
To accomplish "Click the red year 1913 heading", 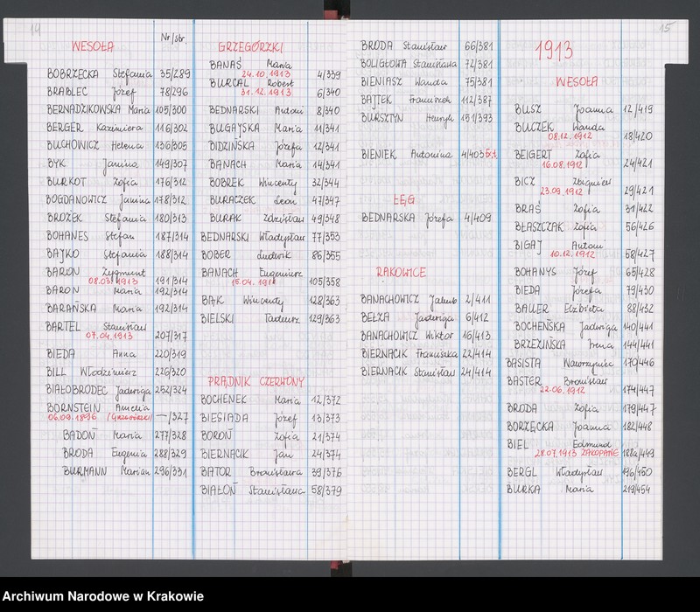I will [x=554, y=50].
